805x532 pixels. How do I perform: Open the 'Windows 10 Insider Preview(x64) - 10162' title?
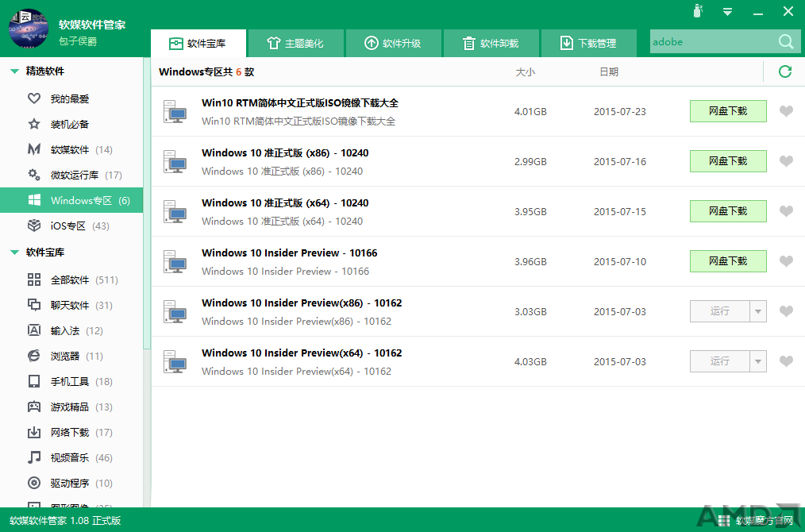tap(302, 353)
